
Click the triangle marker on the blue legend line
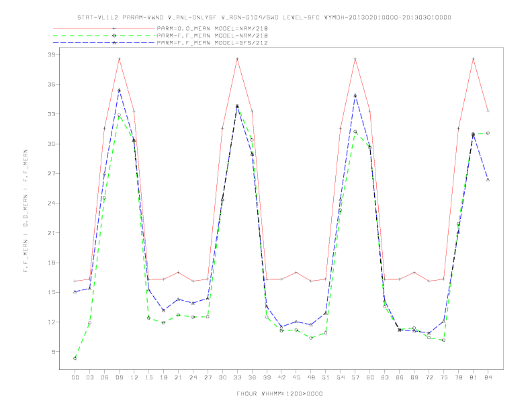tap(114, 43)
